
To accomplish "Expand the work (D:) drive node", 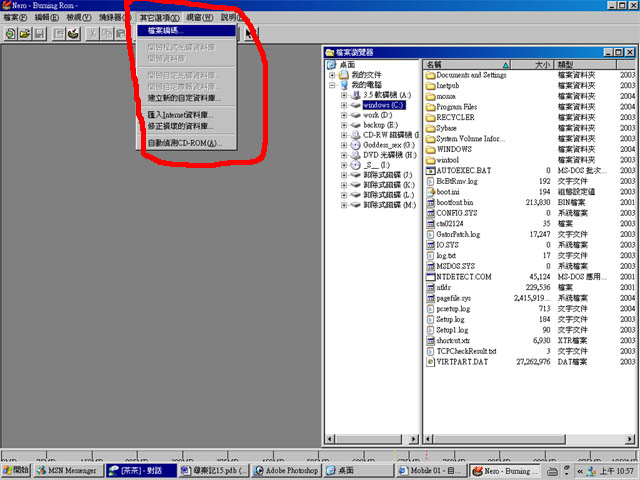I will click(344, 115).
